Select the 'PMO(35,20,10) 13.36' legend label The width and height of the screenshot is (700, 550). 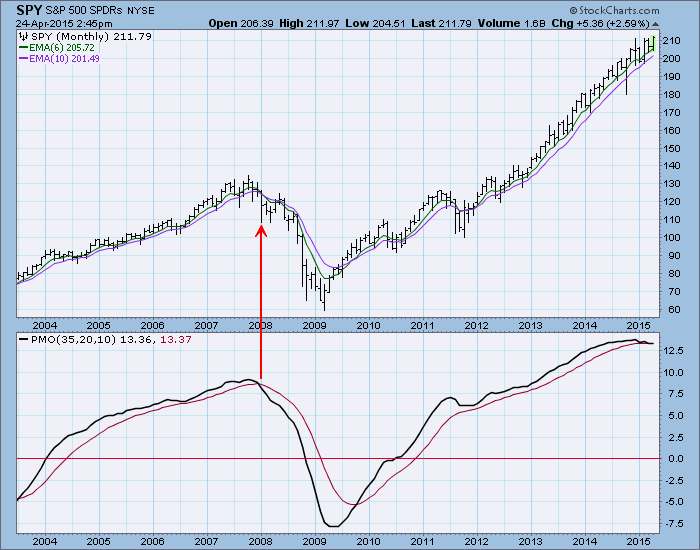tap(93, 340)
